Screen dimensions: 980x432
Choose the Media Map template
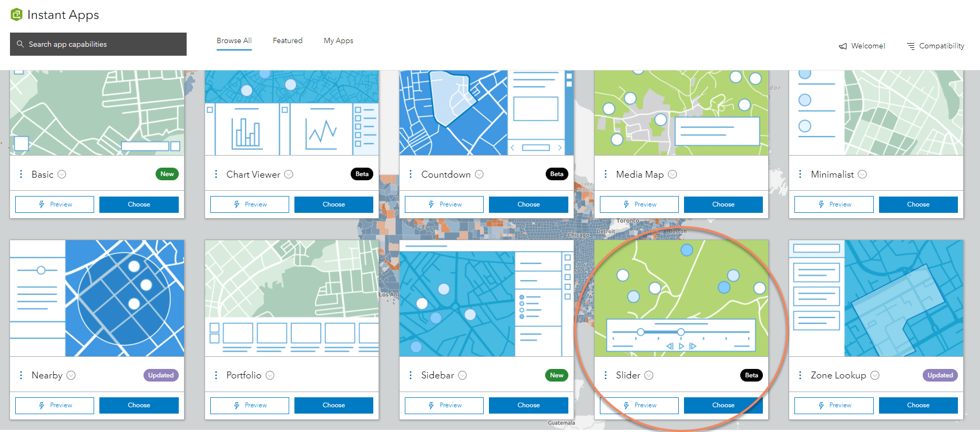pyautogui.click(x=723, y=204)
